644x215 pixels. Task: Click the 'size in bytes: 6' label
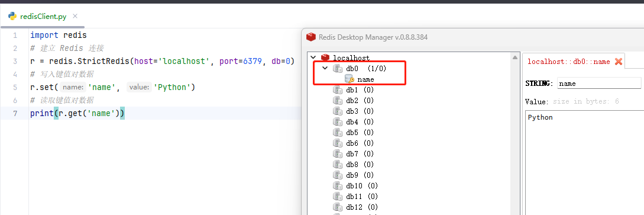586,101
